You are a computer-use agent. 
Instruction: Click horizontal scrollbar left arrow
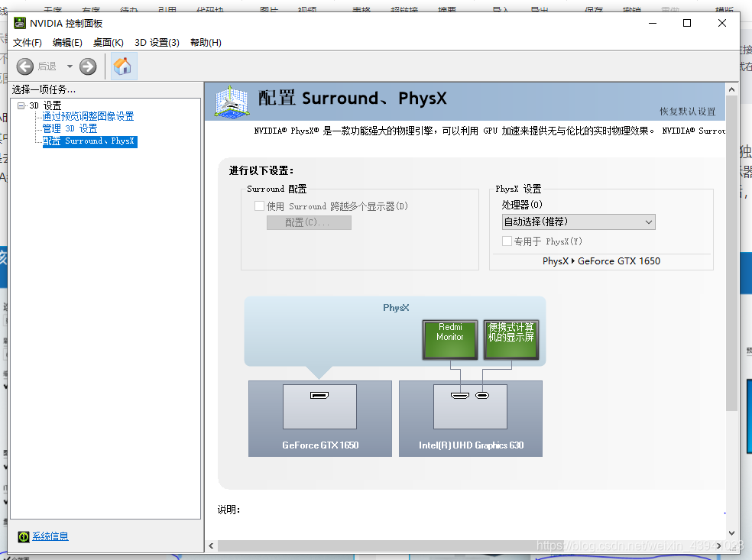point(211,545)
